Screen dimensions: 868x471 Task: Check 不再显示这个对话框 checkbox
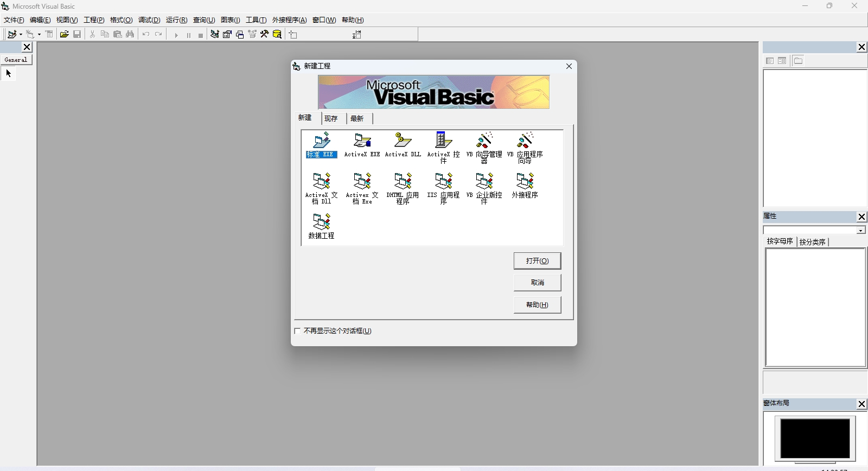point(297,331)
